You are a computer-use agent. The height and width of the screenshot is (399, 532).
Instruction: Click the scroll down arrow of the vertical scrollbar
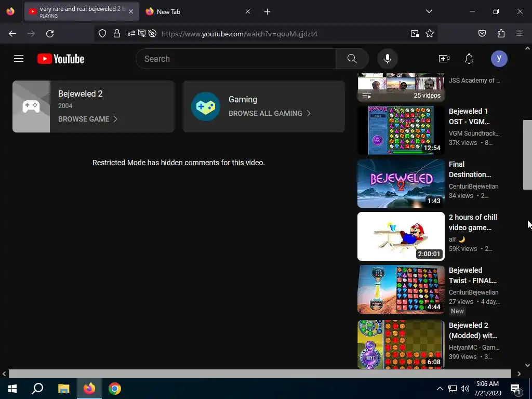tap(527, 365)
